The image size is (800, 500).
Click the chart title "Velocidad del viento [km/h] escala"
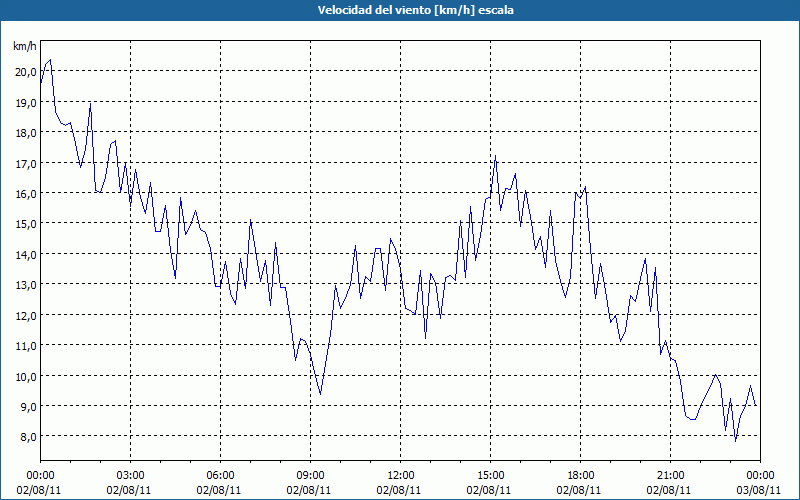[x=415, y=10]
